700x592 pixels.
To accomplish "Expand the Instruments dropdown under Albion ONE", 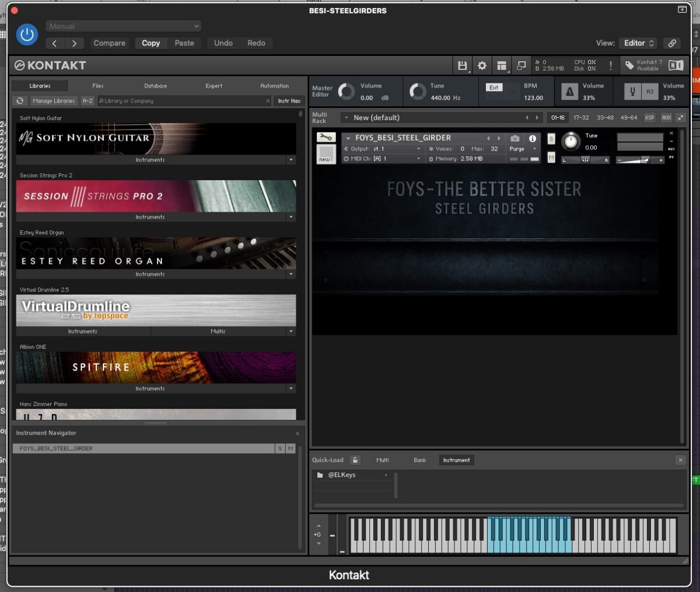I will tap(290, 388).
